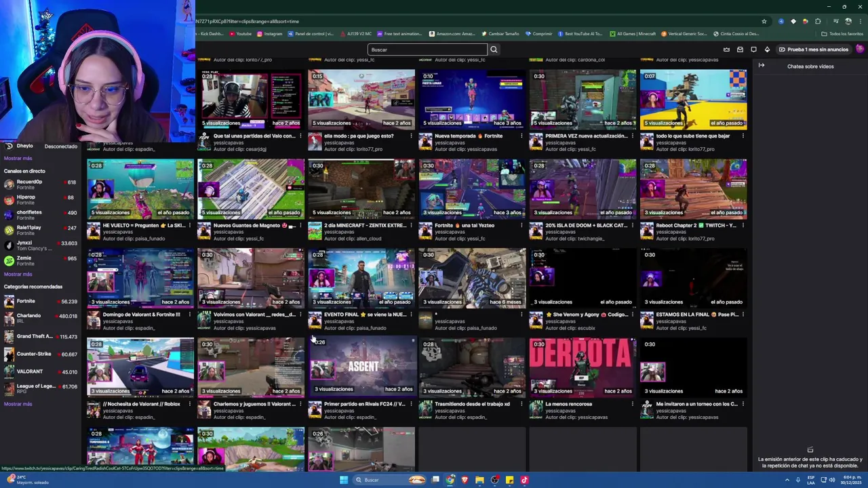
Task: Open options for 'Fortnite una tal Yezeo' clip
Action: [521, 226]
